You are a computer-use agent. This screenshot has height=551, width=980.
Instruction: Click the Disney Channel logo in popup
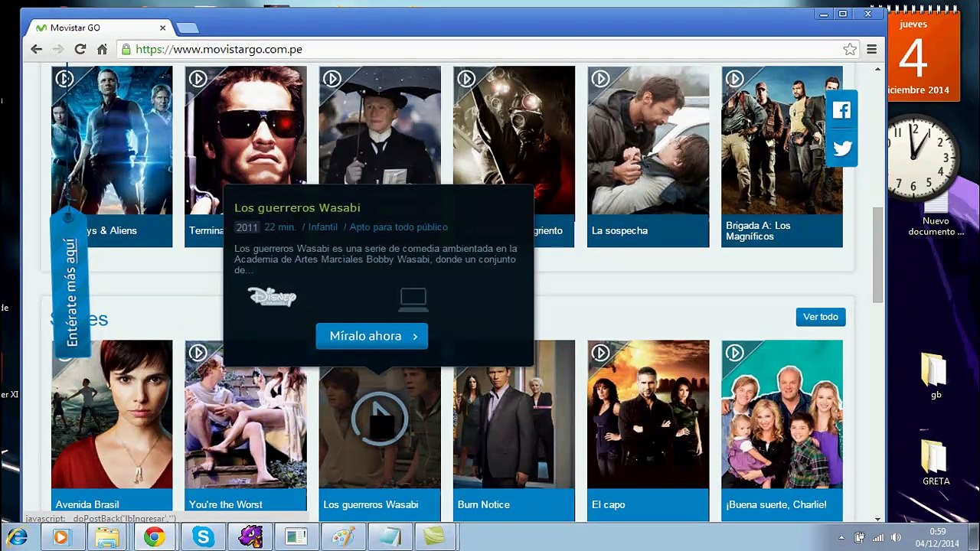pos(272,297)
